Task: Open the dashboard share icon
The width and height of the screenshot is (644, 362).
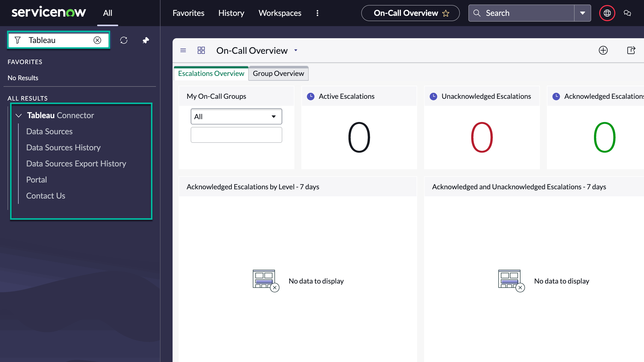Action: 632,51
